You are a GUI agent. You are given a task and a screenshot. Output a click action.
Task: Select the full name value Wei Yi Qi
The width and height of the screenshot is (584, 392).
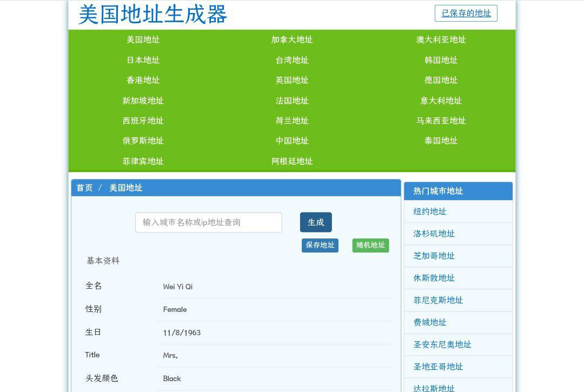(178, 287)
